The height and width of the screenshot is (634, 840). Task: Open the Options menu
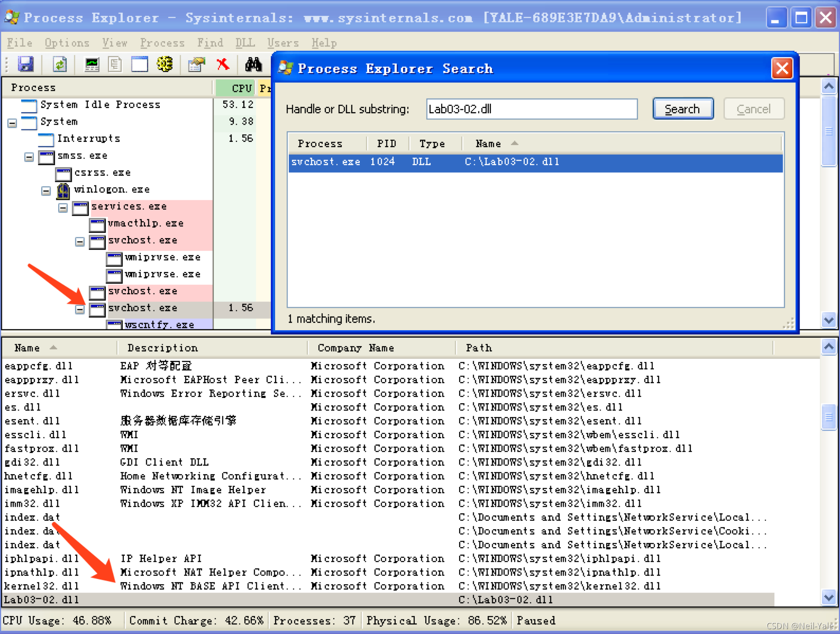tap(67, 43)
